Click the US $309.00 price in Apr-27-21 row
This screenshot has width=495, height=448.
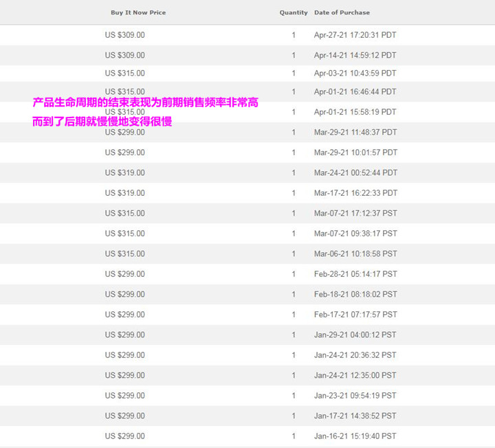click(x=125, y=35)
